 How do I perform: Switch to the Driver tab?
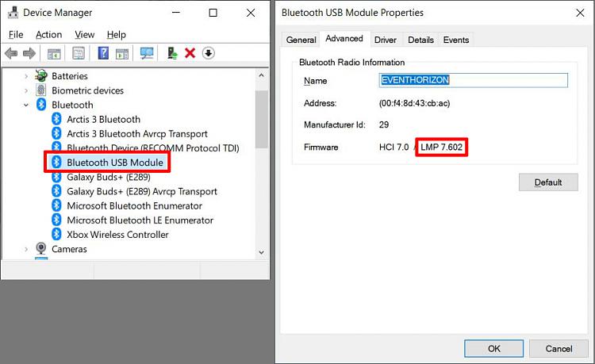coord(386,40)
